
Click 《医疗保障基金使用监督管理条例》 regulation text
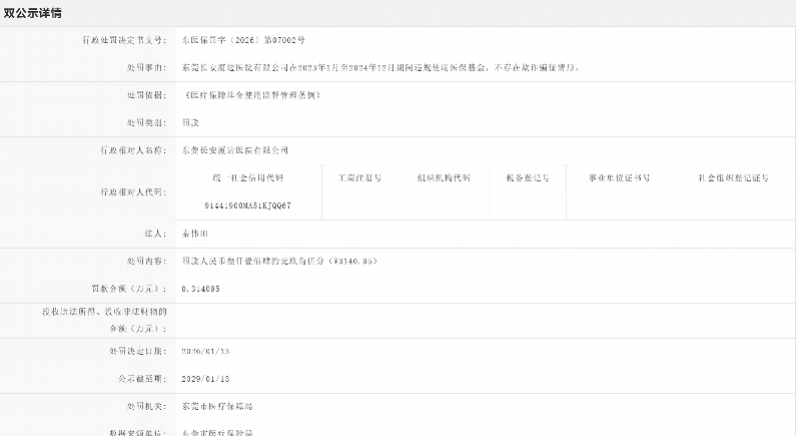[x=251, y=95]
